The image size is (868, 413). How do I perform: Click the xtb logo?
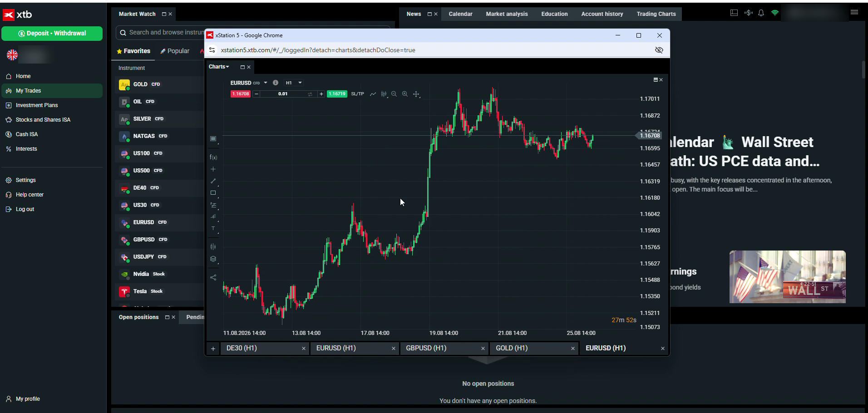click(x=17, y=15)
